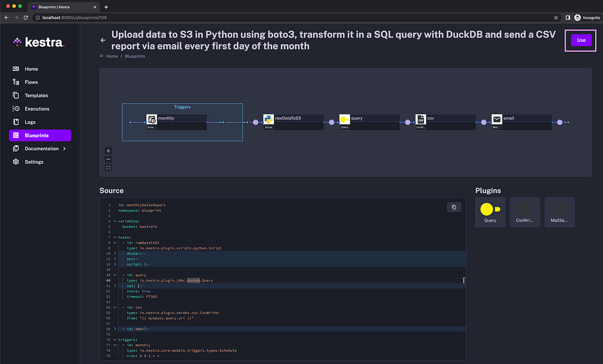Click the Triggers group label in graph
The height and width of the screenshot is (364, 603).
coord(182,107)
